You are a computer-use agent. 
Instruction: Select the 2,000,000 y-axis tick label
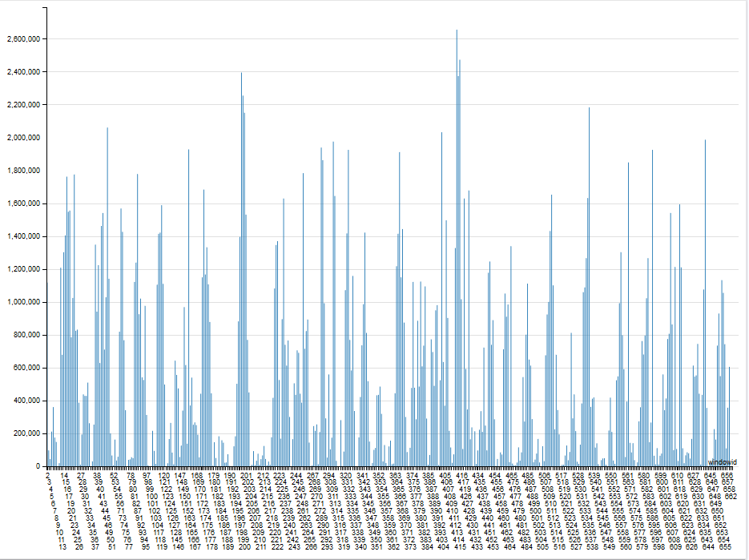(x=22, y=138)
